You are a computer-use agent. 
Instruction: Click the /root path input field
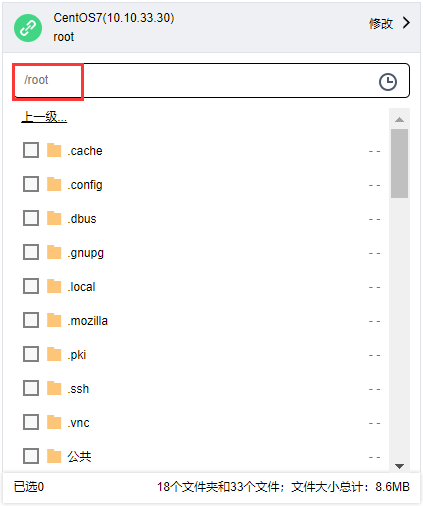(x=211, y=80)
